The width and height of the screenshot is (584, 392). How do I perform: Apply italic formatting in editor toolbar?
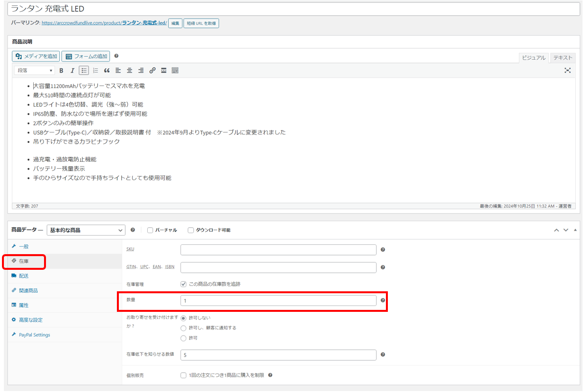(72, 70)
